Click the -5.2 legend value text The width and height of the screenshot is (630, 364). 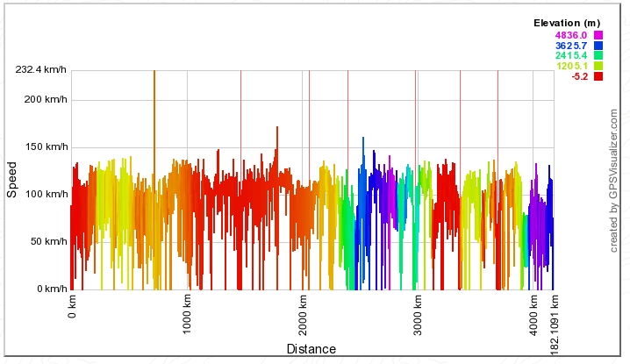579,76
